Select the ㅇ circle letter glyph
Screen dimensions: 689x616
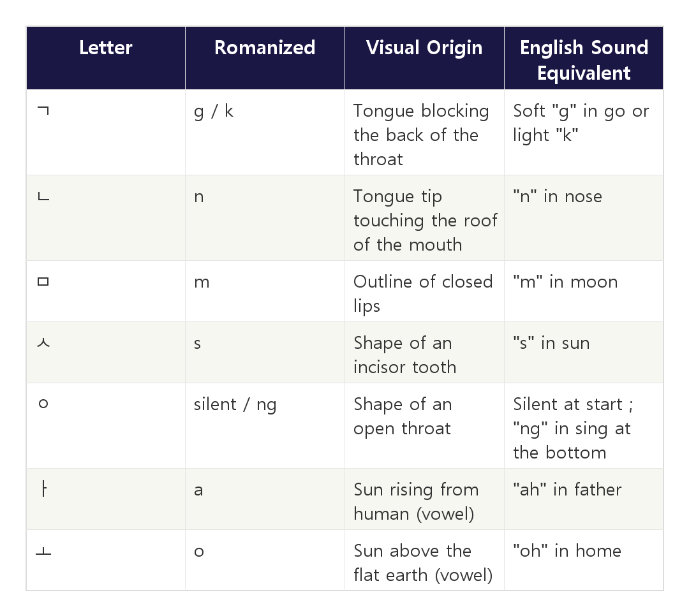point(43,404)
